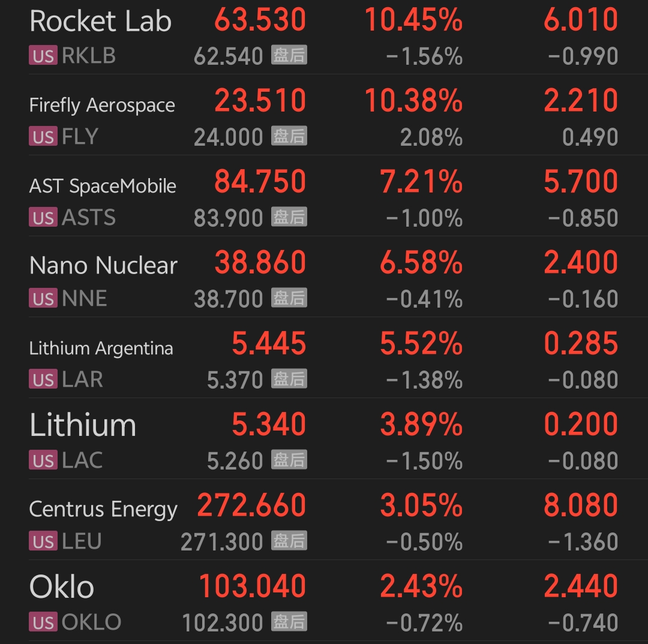Click Rocket Lab 10.45% change value

pyautogui.click(x=413, y=20)
